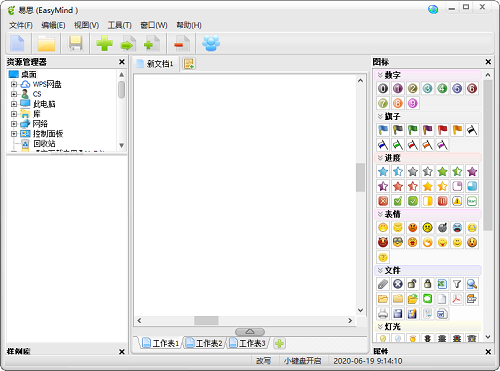Open the 窗口(W) menu
Viewport: 500px width, 371px height.
[154, 25]
